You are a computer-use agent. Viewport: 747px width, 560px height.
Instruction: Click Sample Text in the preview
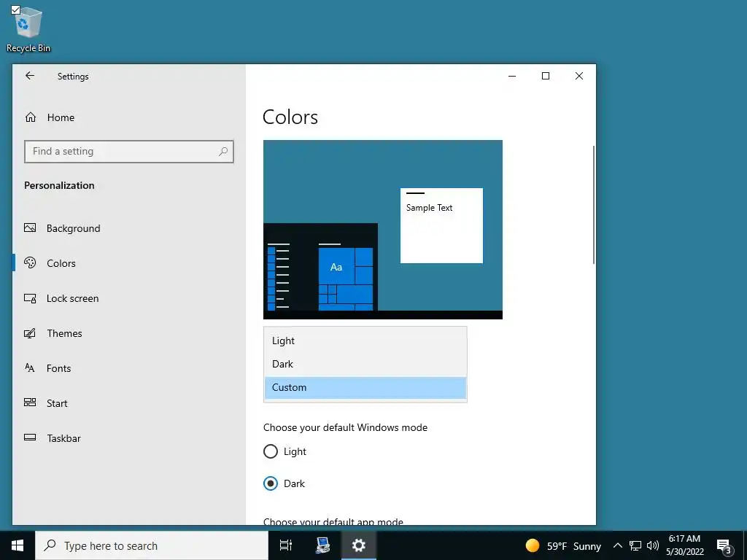coord(429,208)
